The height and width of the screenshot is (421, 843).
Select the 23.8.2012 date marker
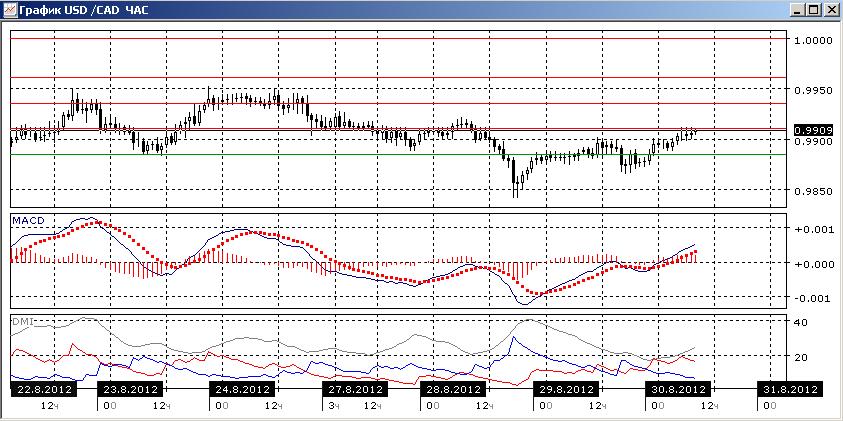pyautogui.click(x=129, y=389)
